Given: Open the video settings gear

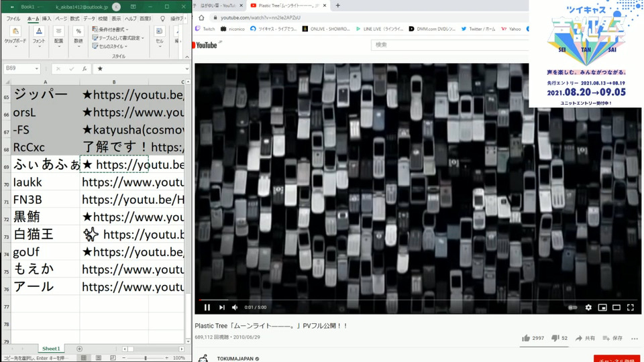Looking at the screenshot, I should tap(588, 308).
